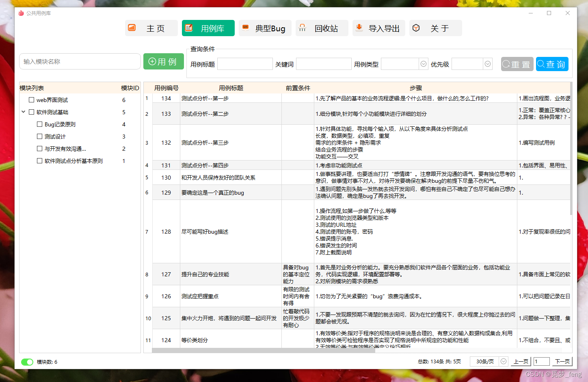Click the 重置 reset button
This screenshot has height=382, width=588.
[517, 64]
